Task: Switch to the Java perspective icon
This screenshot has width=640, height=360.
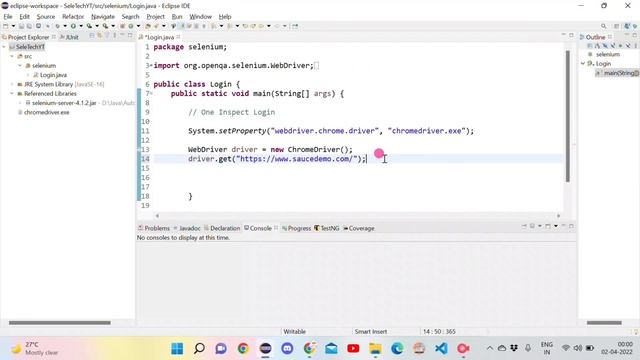Action: click(x=627, y=26)
